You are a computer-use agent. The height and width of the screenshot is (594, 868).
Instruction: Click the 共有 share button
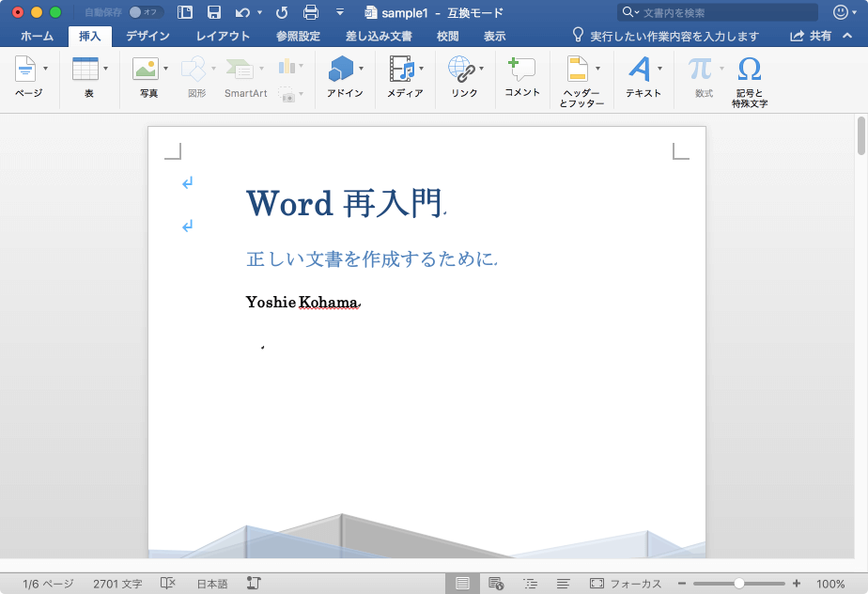coord(811,36)
